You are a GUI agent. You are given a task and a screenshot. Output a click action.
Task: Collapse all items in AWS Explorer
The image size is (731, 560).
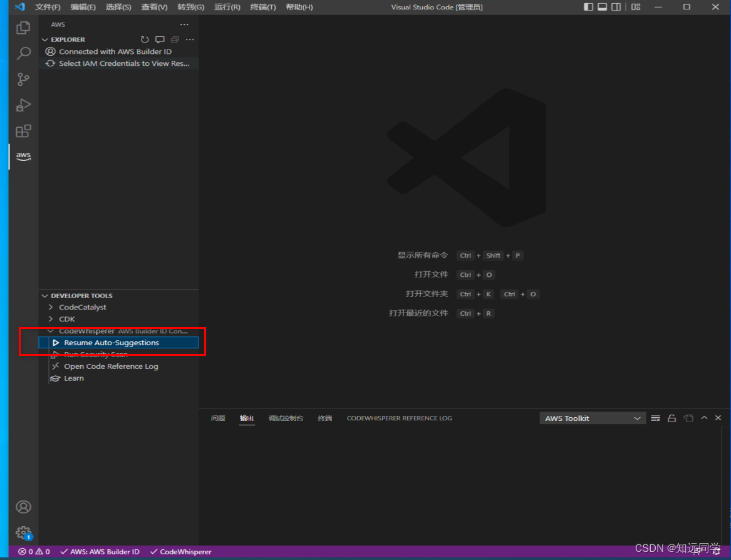[x=175, y=39]
